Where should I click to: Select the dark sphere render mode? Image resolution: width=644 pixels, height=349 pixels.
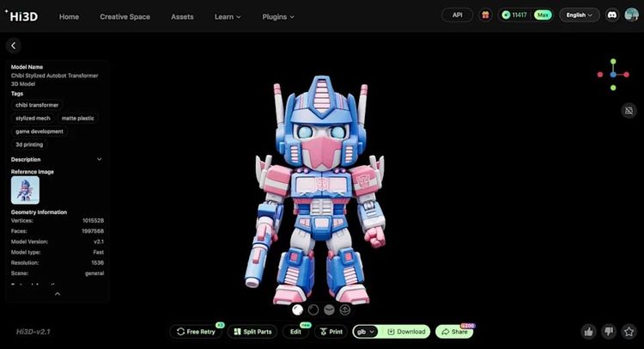click(x=313, y=310)
